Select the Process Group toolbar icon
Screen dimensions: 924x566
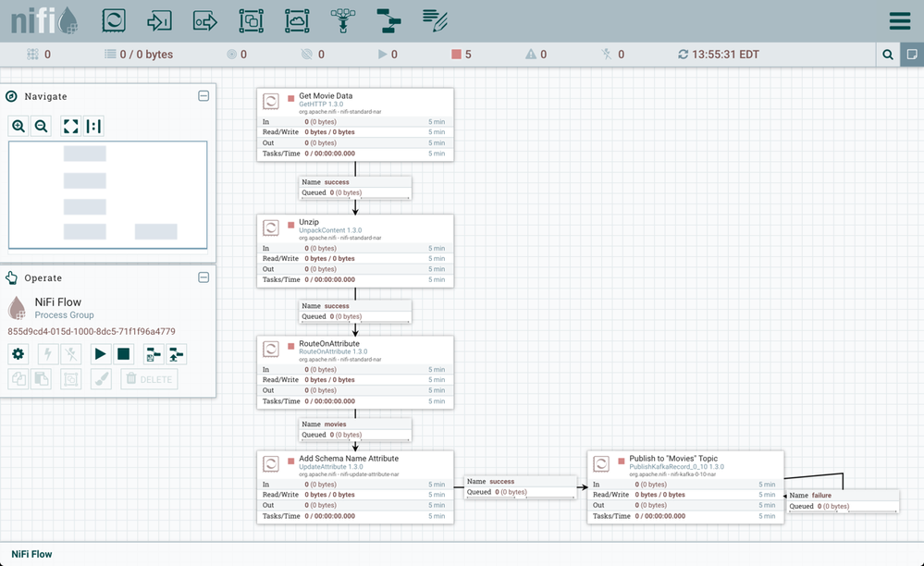250,19
